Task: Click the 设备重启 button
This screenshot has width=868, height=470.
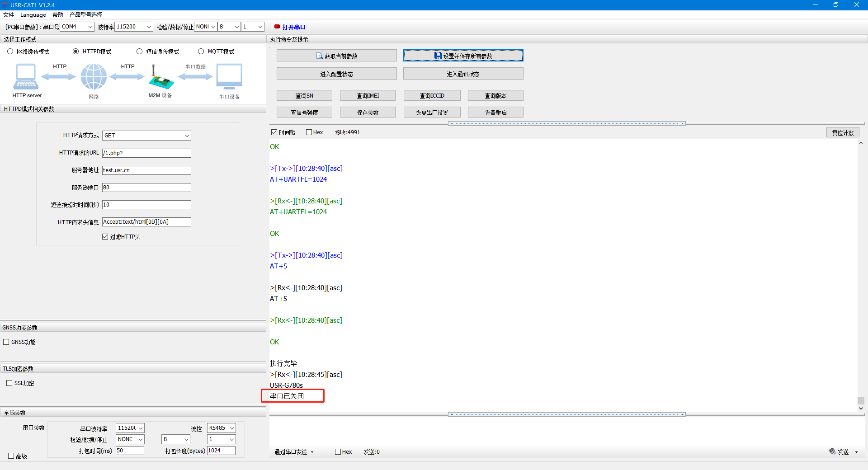Action: pos(495,113)
